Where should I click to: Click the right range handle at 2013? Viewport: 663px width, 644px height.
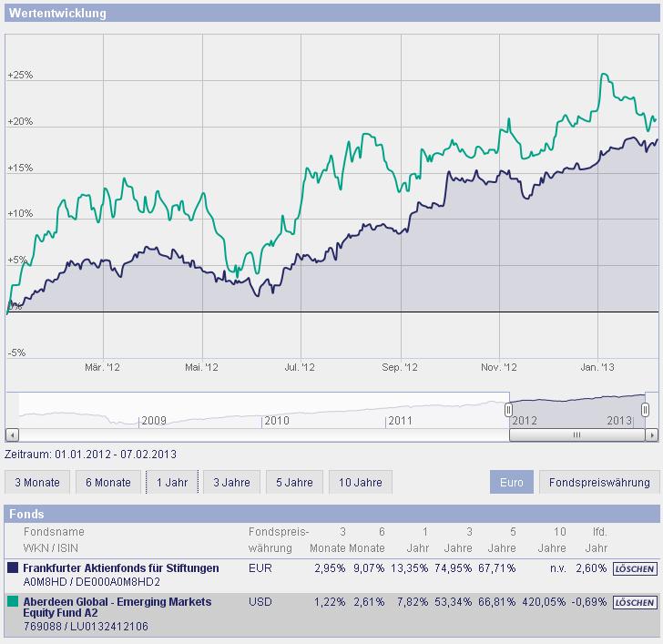point(645,411)
